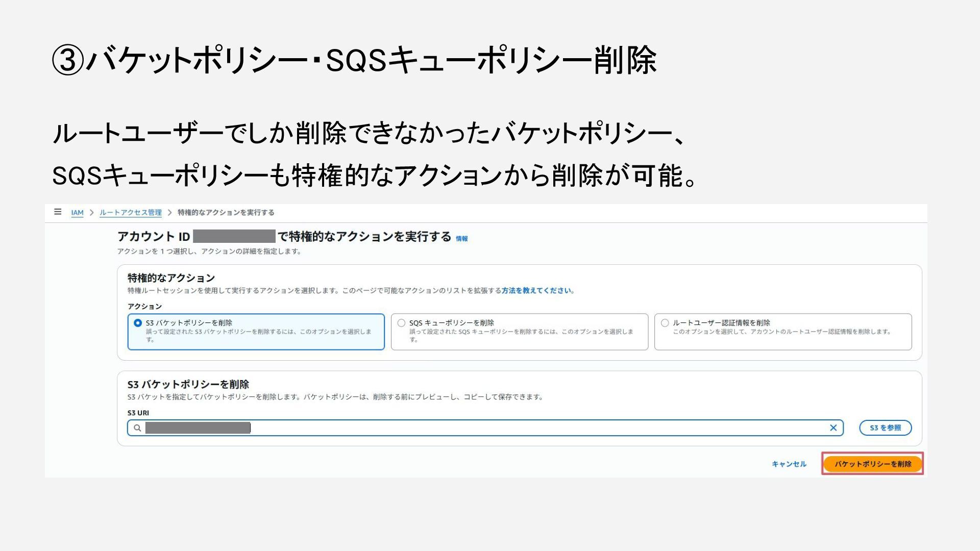
Task: Open ルートアクセス管理 breadcrumb link
Action: (x=131, y=213)
